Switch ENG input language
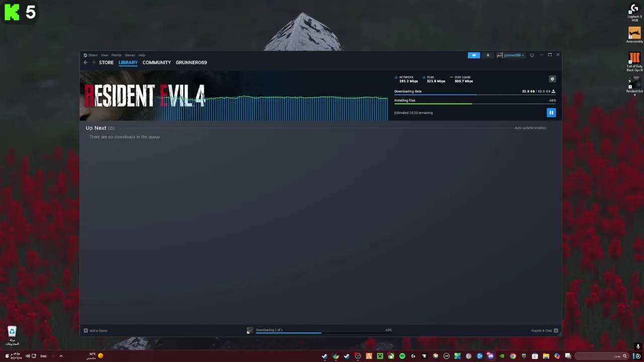 pos(43,356)
